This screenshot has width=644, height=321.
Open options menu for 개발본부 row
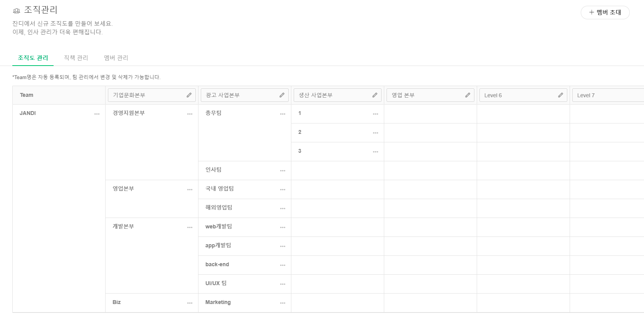[190, 227]
